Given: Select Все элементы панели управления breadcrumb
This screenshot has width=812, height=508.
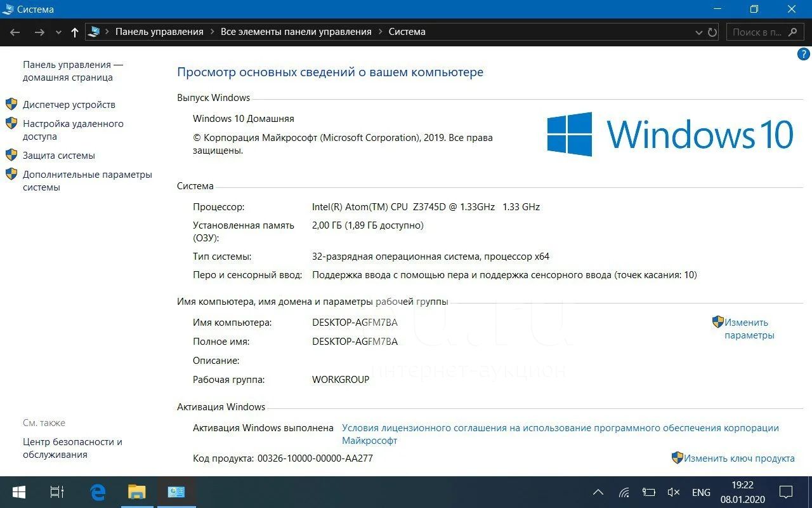Looking at the screenshot, I should pos(296,32).
